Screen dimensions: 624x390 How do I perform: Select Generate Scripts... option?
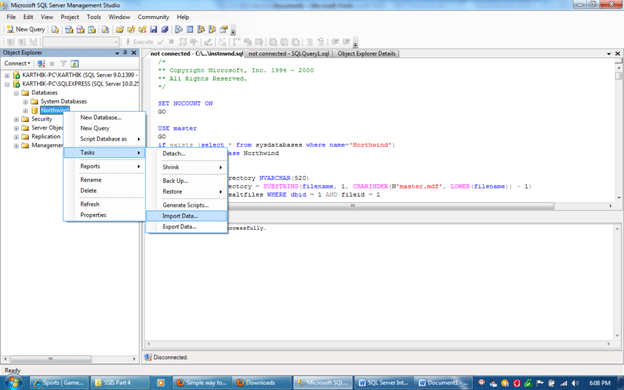coord(187,205)
